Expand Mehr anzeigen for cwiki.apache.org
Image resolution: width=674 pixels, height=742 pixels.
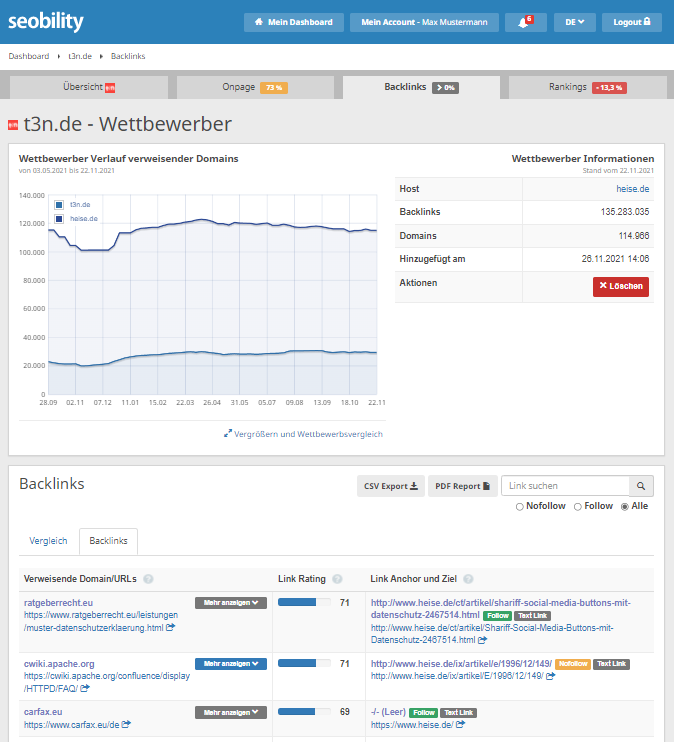point(231,664)
